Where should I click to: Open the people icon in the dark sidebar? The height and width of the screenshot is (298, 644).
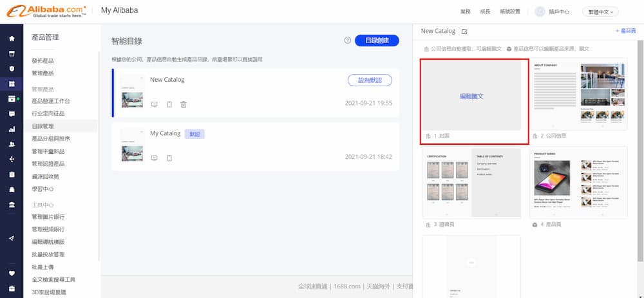12,144
